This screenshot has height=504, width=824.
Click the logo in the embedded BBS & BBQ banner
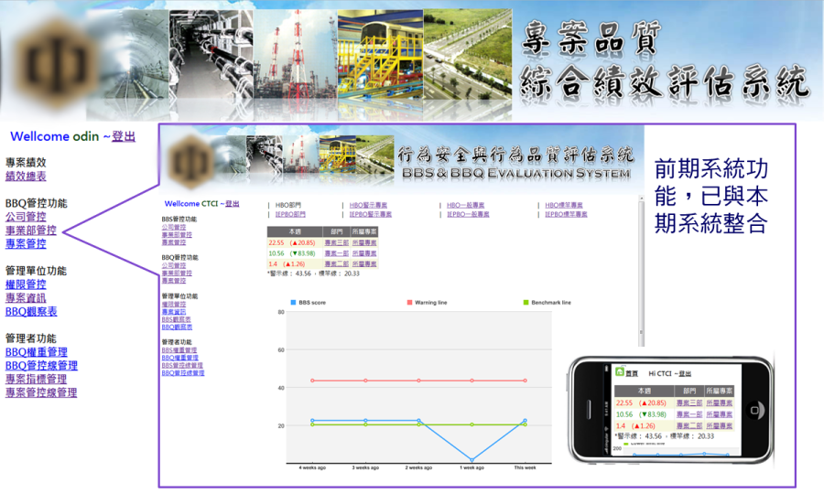(x=194, y=161)
